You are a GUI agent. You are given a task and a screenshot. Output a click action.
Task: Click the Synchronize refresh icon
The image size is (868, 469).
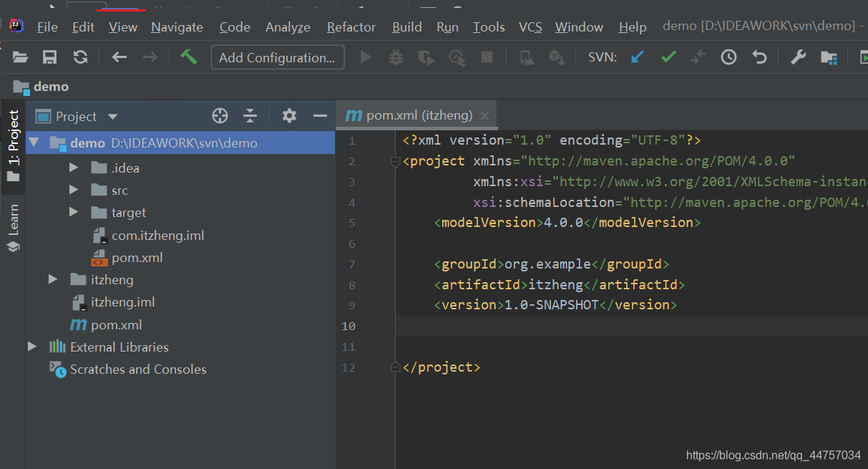click(81, 57)
